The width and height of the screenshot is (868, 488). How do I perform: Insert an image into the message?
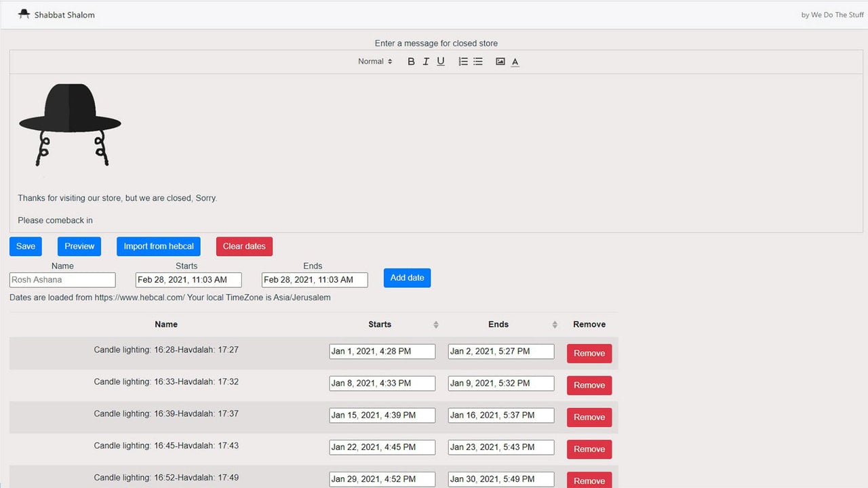(500, 62)
